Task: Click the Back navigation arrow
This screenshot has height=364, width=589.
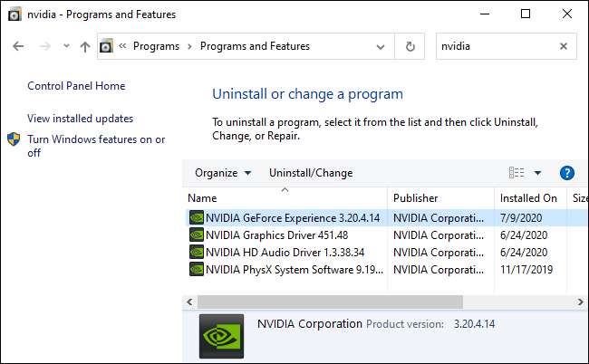Action: pos(18,46)
